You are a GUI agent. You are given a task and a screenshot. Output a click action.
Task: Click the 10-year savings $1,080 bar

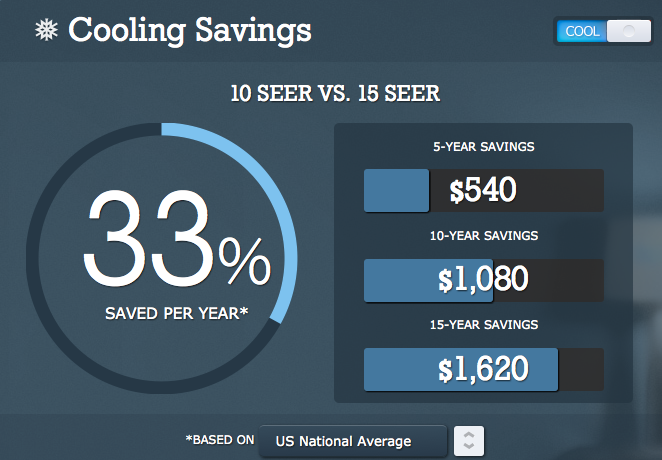coord(483,280)
